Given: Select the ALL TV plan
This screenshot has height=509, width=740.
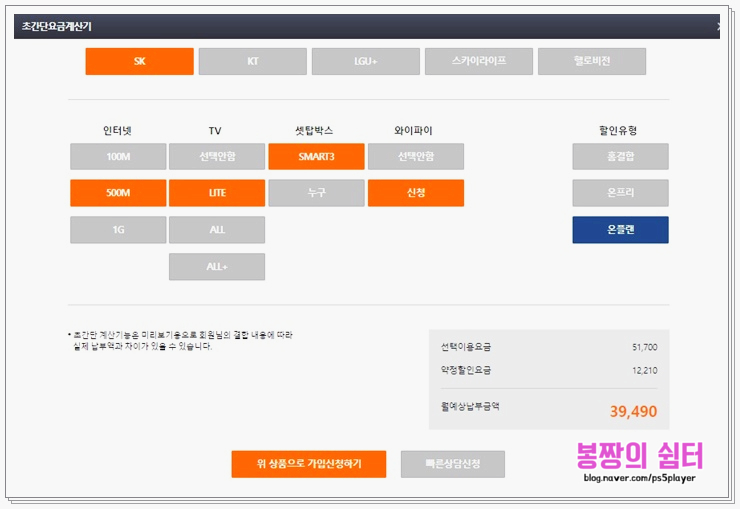Looking at the screenshot, I should 217,230.
